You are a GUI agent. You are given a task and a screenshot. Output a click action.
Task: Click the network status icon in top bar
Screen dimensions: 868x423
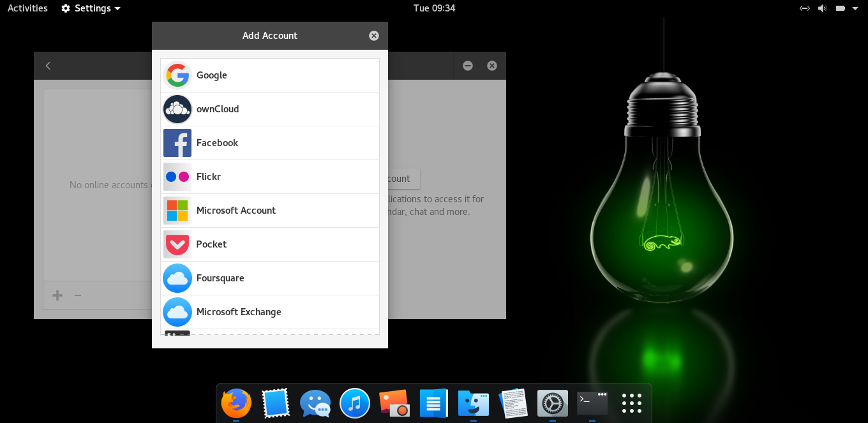(805, 8)
